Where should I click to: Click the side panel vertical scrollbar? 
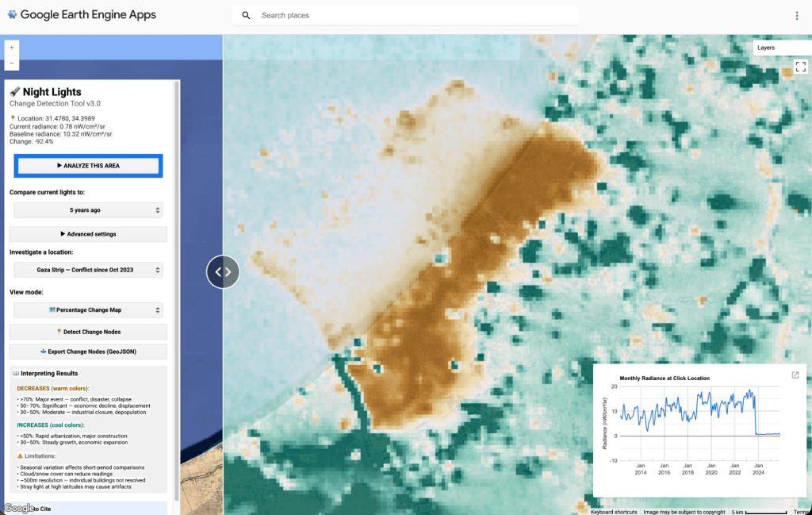(x=177, y=290)
